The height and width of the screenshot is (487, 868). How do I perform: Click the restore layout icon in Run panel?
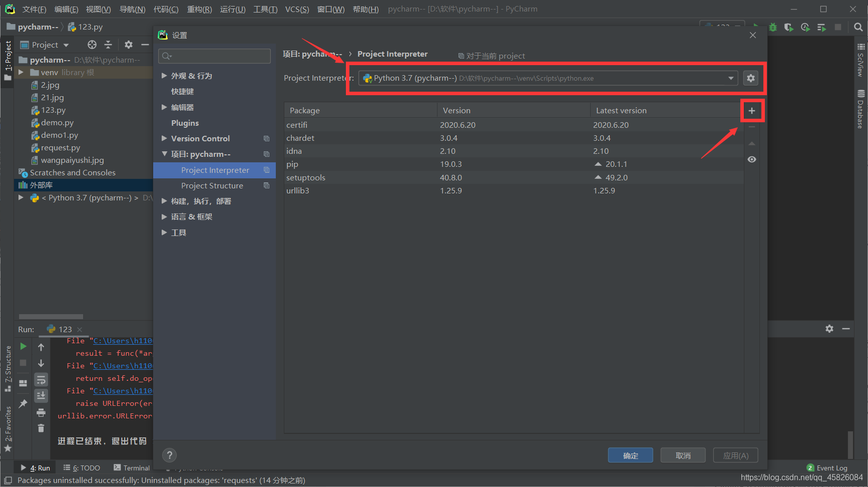23,383
